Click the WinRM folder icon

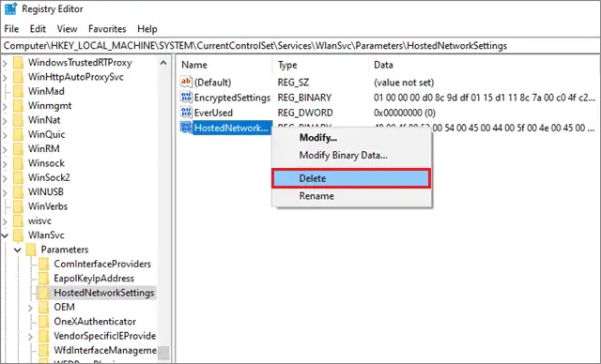point(19,148)
